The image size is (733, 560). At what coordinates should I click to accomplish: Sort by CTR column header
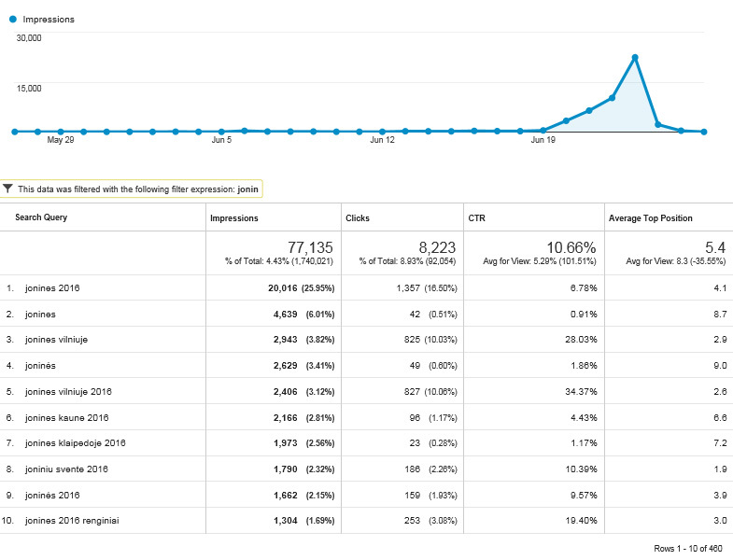coord(477,218)
